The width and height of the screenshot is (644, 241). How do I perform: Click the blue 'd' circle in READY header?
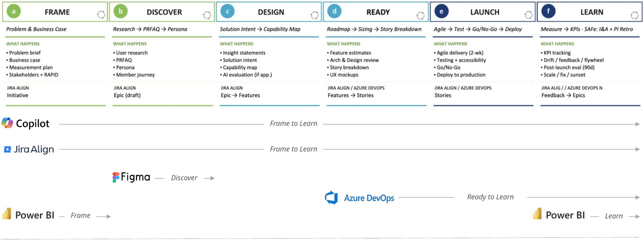tap(334, 11)
